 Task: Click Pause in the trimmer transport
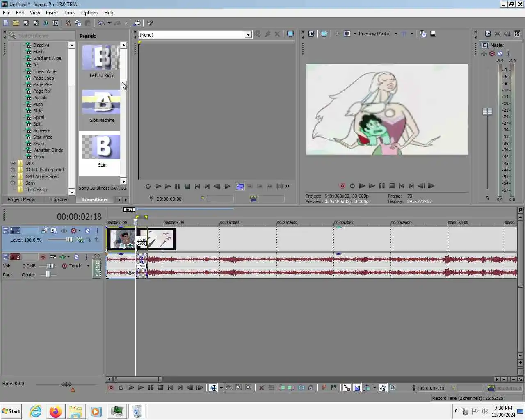coord(178,186)
